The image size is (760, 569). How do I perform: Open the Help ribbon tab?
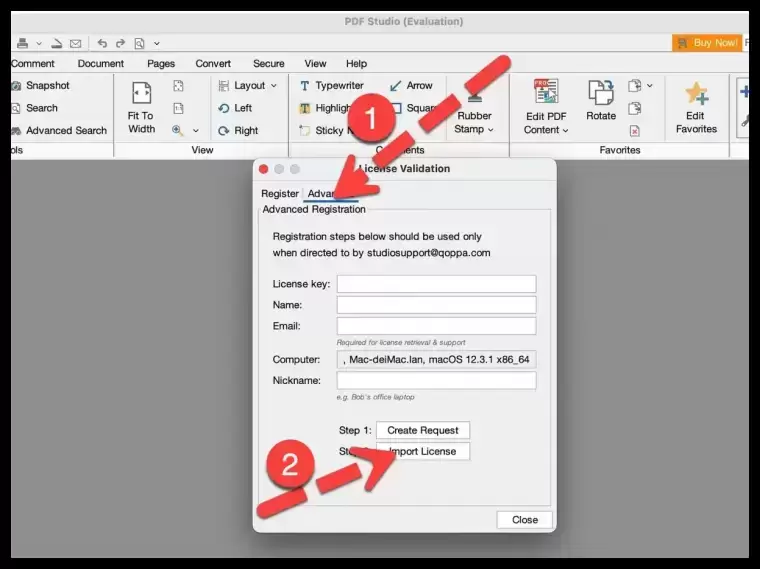[x=356, y=63]
